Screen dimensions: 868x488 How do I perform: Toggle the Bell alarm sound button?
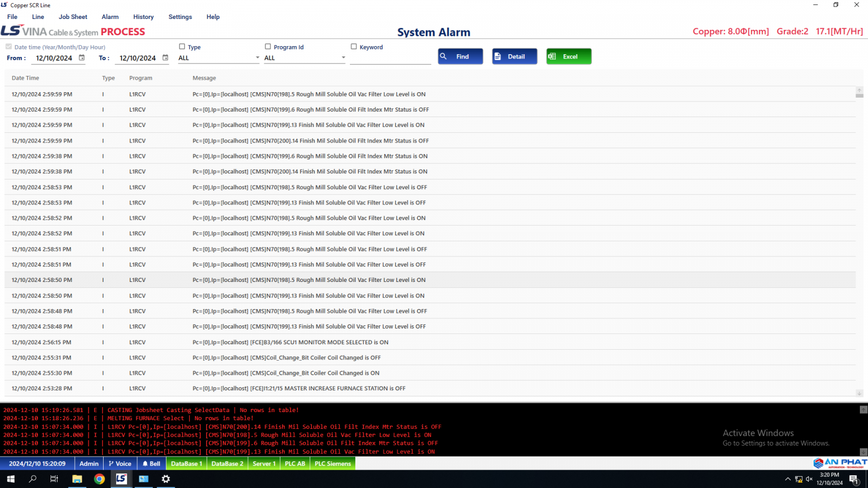[x=151, y=464]
